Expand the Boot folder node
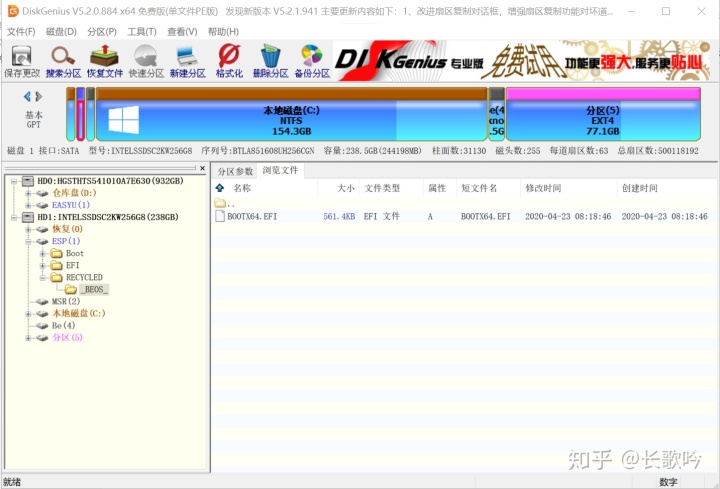The height and width of the screenshot is (489, 720). pos(42,253)
